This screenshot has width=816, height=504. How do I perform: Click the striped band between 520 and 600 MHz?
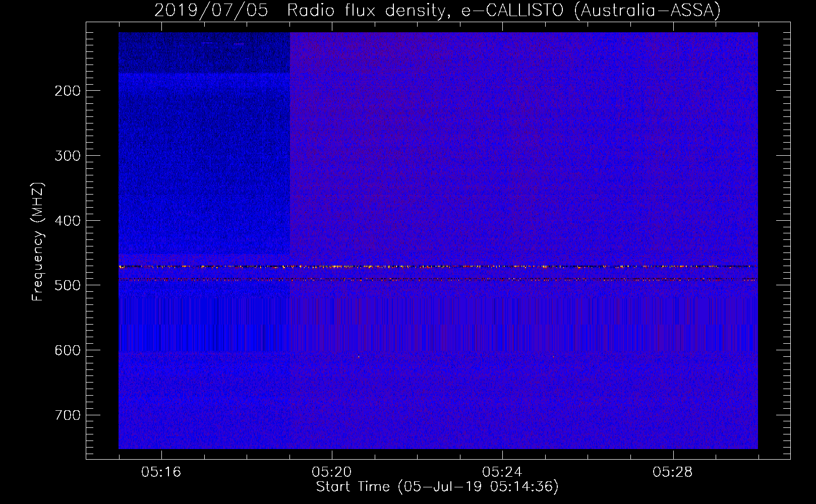(x=438, y=325)
